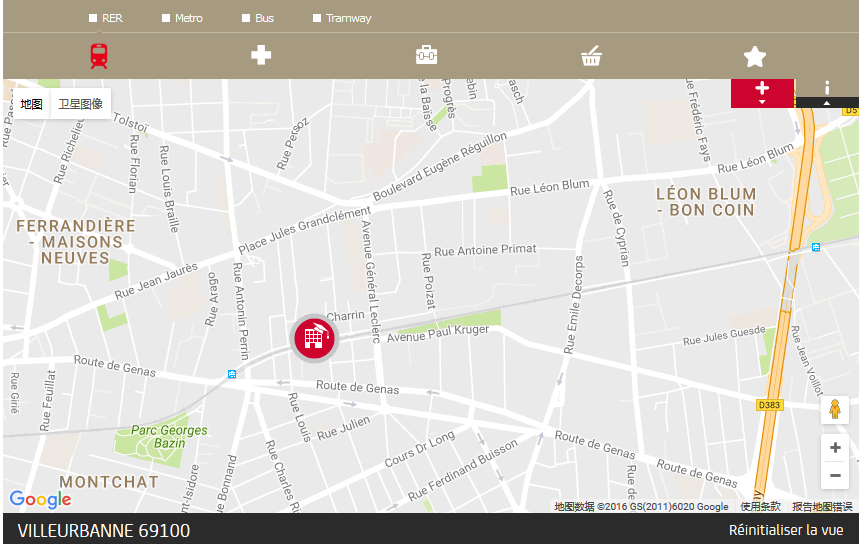Select the star favorites icon

755,56
